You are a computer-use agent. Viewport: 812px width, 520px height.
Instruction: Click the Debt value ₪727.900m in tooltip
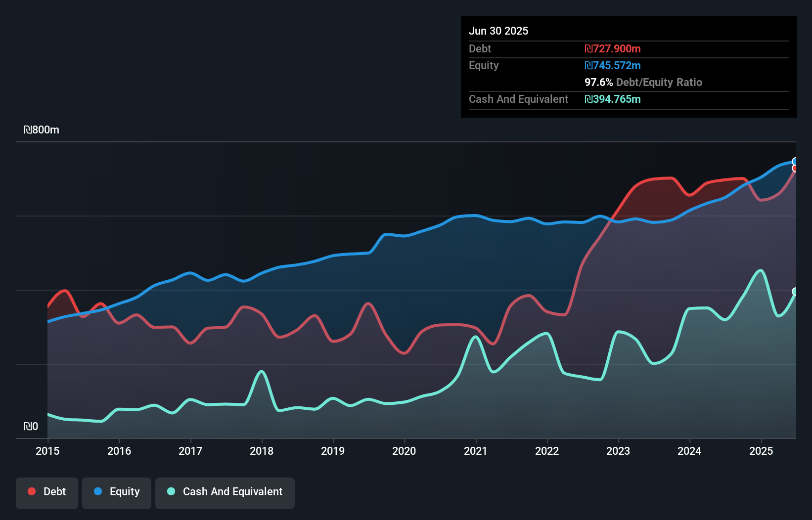coord(612,49)
